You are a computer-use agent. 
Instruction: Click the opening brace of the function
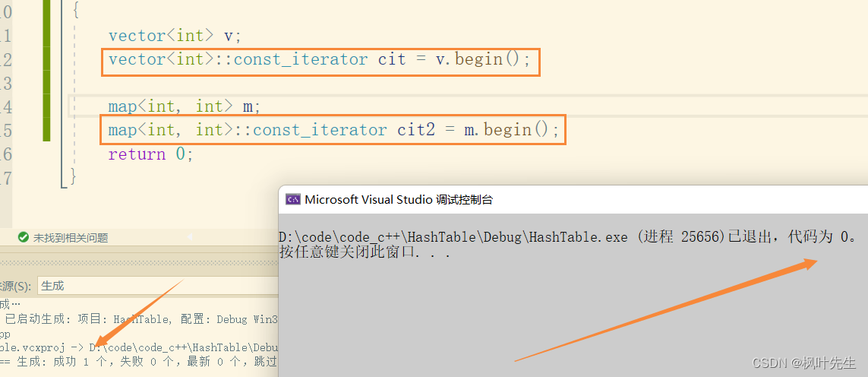[x=75, y=11]
